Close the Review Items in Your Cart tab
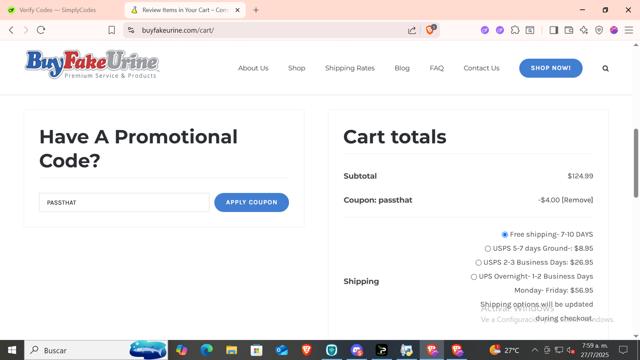The width and height of the screenshot is (640, 360). pos(238,10)
